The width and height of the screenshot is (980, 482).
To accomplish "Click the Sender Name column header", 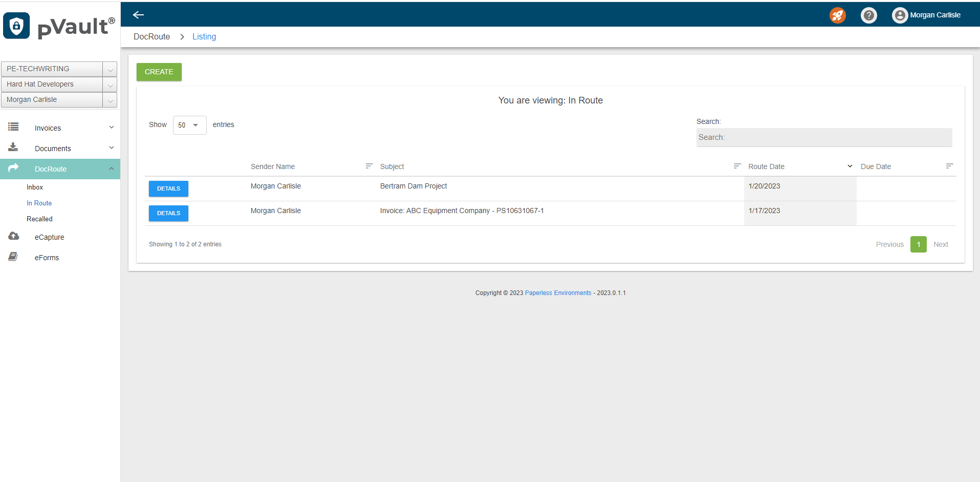I will click(273, 166).
